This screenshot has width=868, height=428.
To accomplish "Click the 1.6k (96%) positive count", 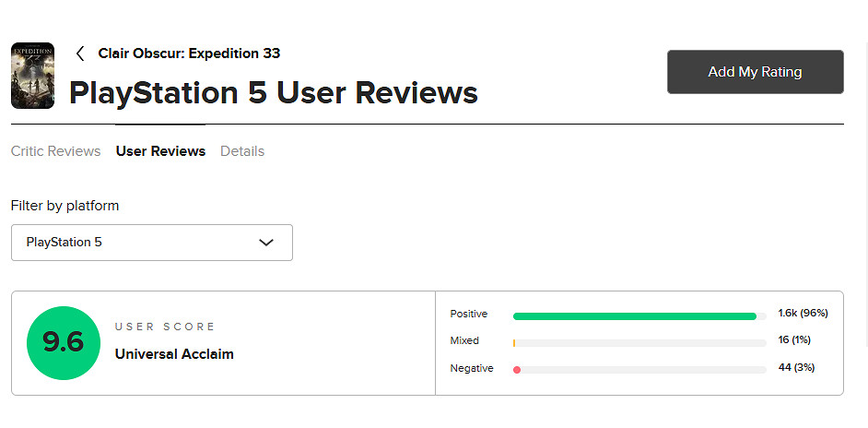I will point(803,314).
